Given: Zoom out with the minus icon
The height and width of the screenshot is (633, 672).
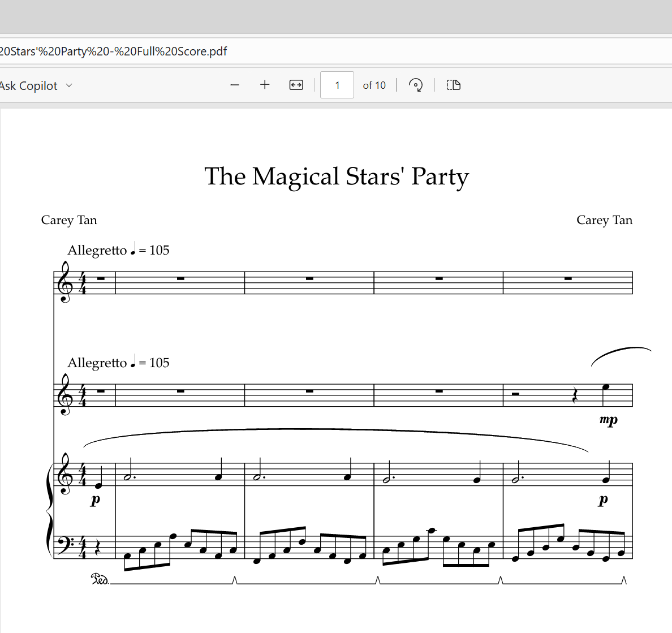Looking at the screenshot, I should coord(234,85).
